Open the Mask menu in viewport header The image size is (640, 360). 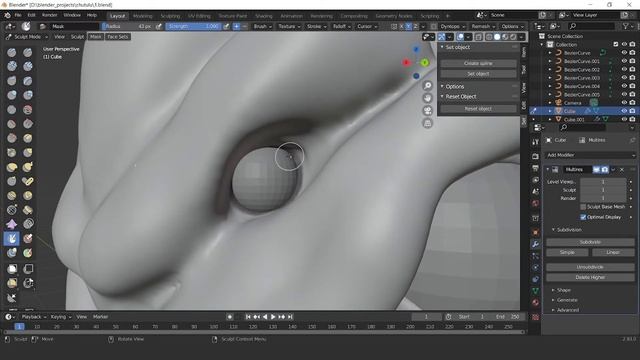coord(96,37)
